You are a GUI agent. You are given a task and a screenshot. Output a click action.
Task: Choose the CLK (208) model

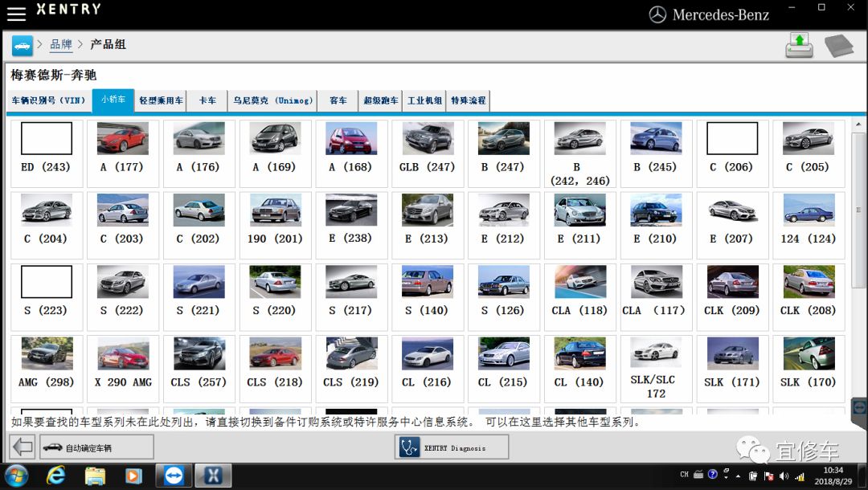(809, 297)
